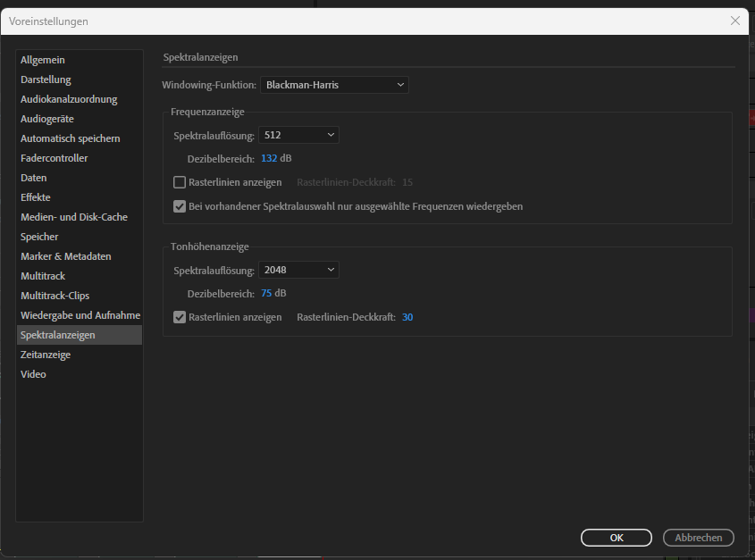Open the Spektralauflösung dropdown under Frequenzanzeige
Screen dimensions: 755x560
[x=298, y=134]
